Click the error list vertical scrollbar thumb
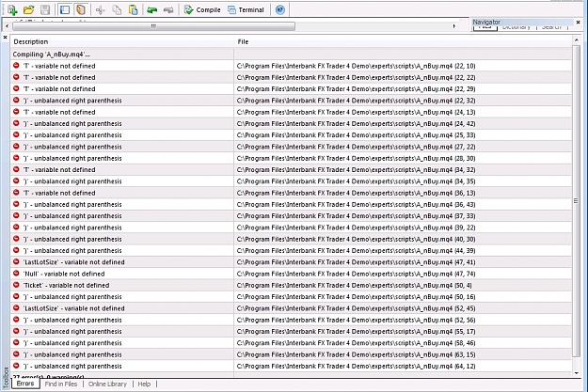 click(577, 201)
